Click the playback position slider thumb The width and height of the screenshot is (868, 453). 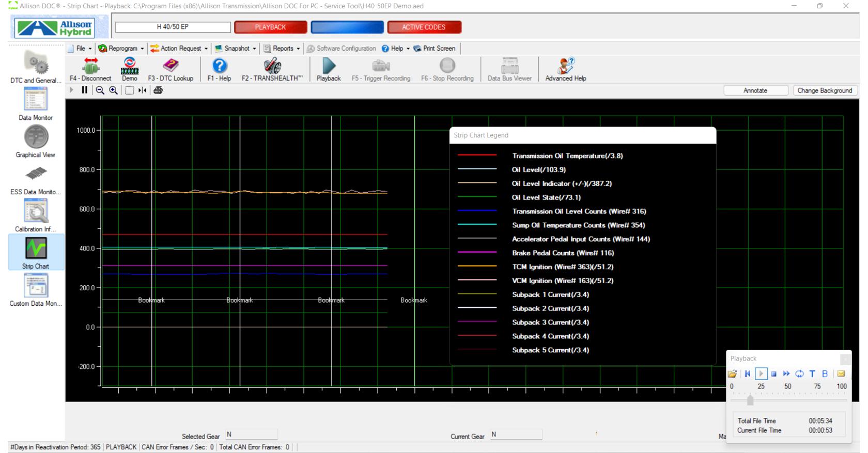tap(750, 400)
